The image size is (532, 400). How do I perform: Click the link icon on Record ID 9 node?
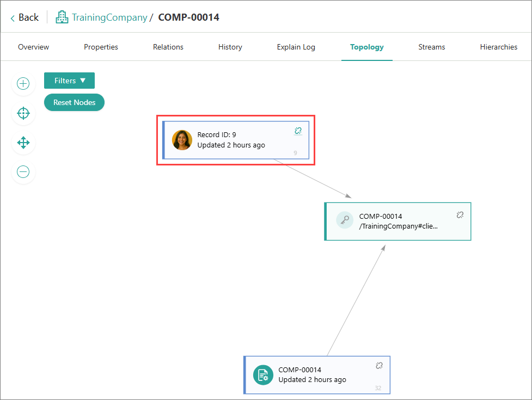pos(298,131)
